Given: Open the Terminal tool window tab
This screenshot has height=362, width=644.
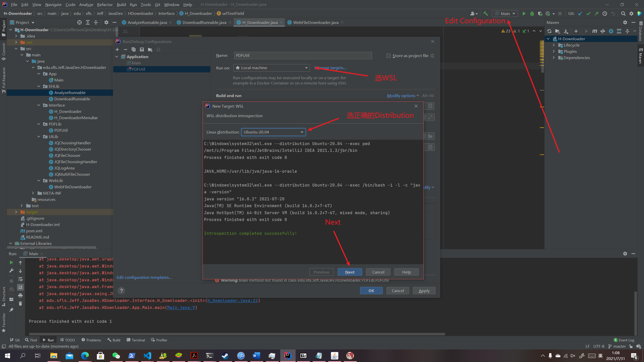Looking at the screenshot, I should tap(136, 340).
